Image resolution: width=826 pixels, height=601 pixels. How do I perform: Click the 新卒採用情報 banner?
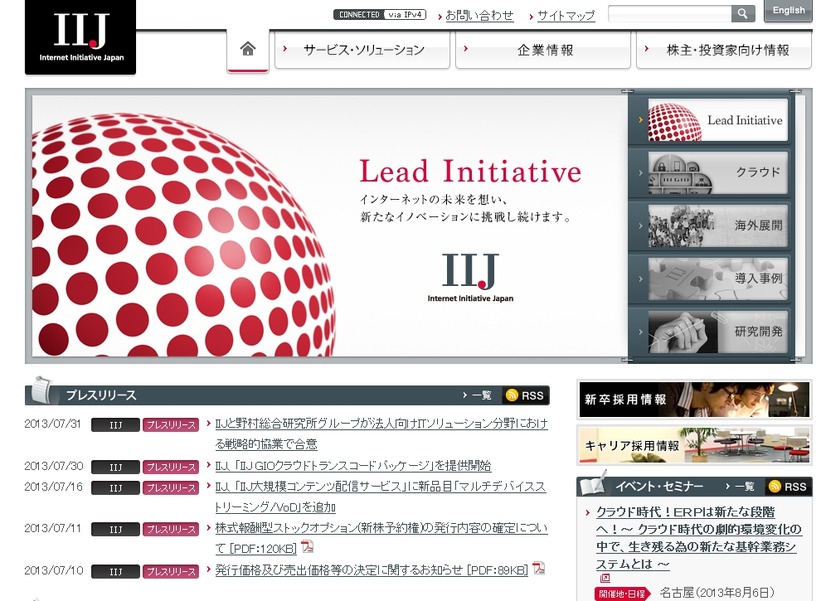tap(694, 399)
